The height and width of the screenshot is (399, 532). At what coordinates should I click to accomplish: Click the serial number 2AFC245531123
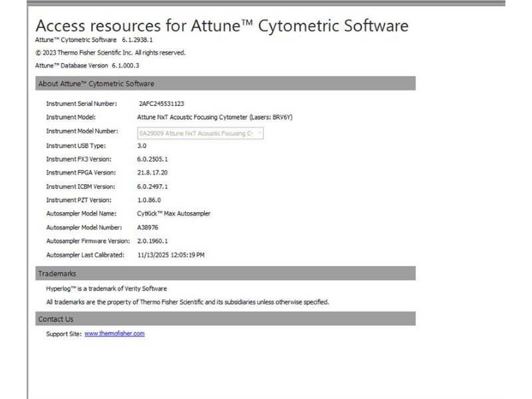pyautogui.click(x=162, y=104)
